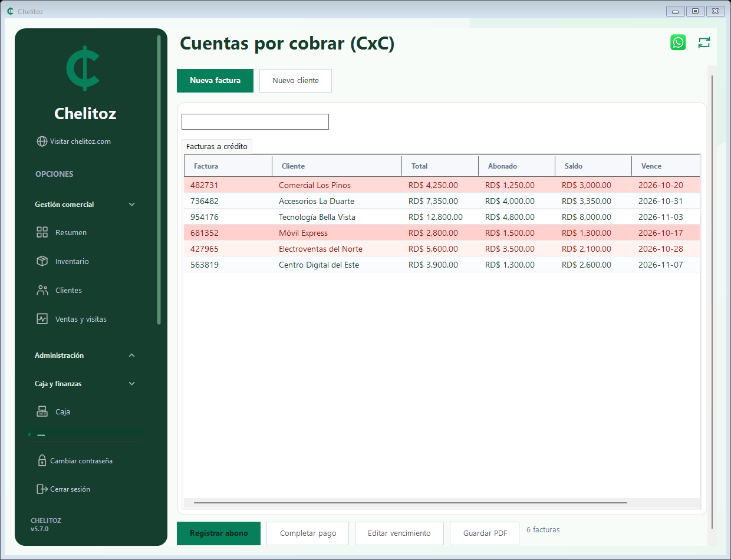The image size is (731, 560).
Task: Click Cambiar contraseña link
Action: click(81, 461)
